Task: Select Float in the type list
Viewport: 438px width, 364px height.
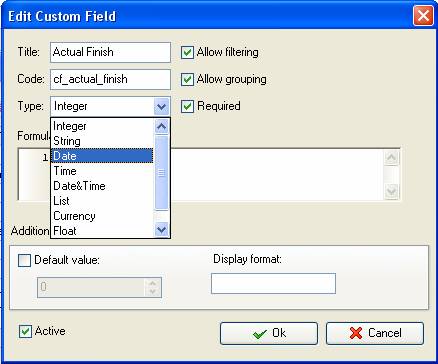Action: pyautogui.click(x=102, y=231)
